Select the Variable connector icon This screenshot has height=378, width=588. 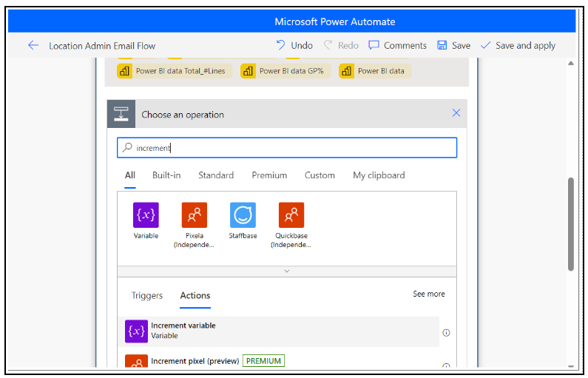[146, 215]
